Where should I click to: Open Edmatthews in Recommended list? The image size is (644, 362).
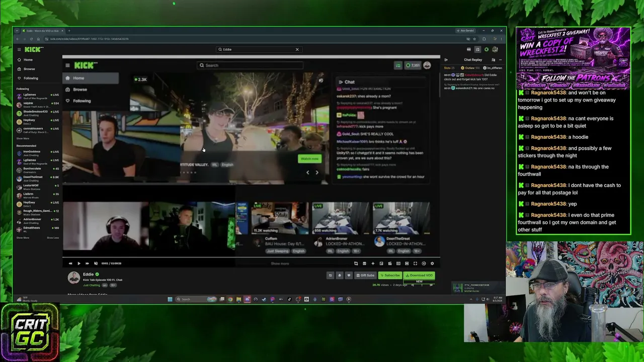tap(38, 229)
